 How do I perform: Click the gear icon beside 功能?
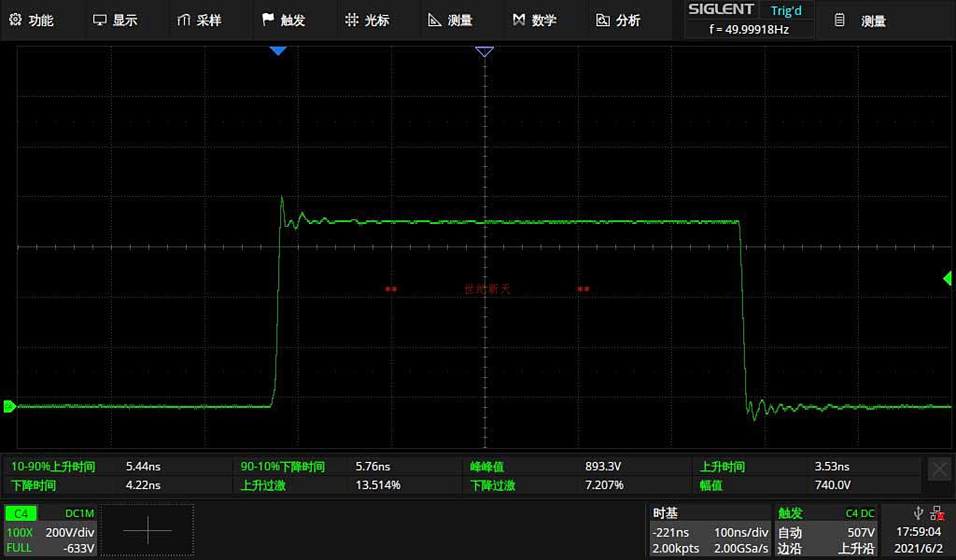point(15,20)
